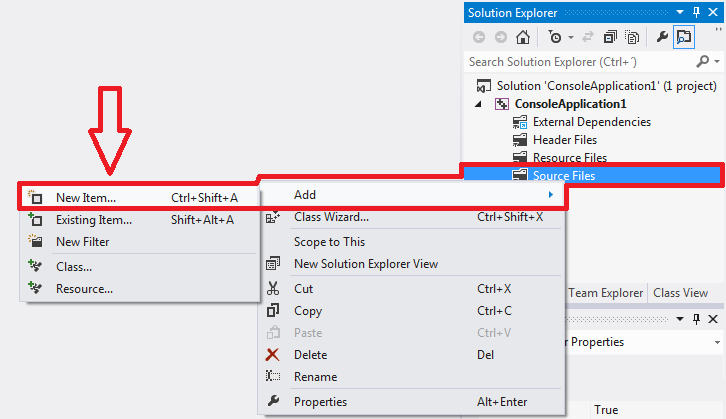Toggle auto-hide pin on Properties panel

click(696, 319)
